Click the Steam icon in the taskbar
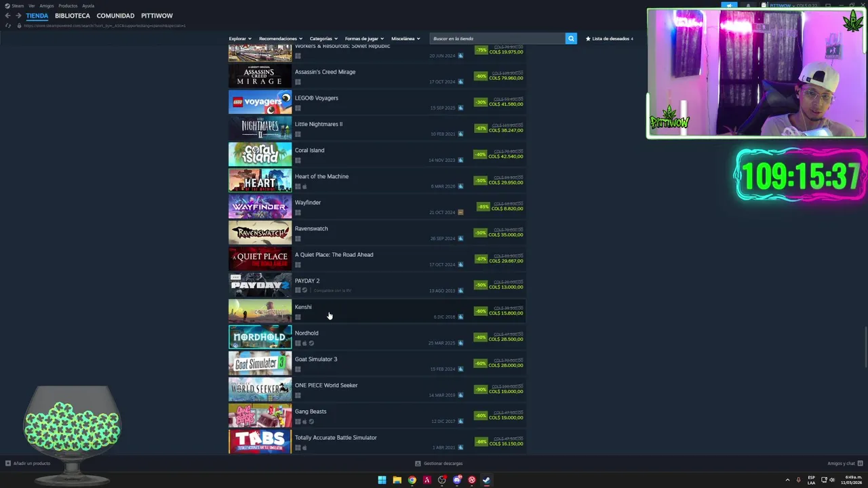 486,480
